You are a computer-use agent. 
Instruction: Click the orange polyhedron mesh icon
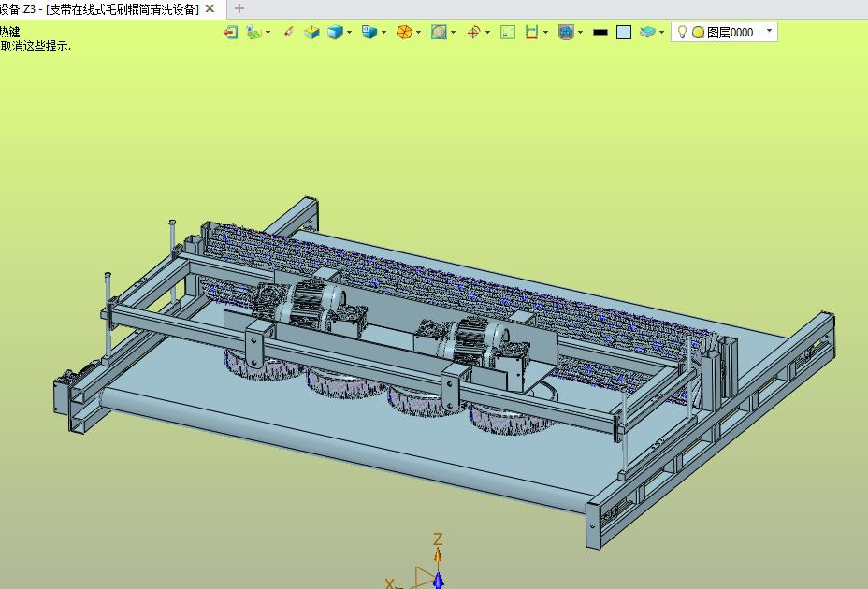coord(405,33)
